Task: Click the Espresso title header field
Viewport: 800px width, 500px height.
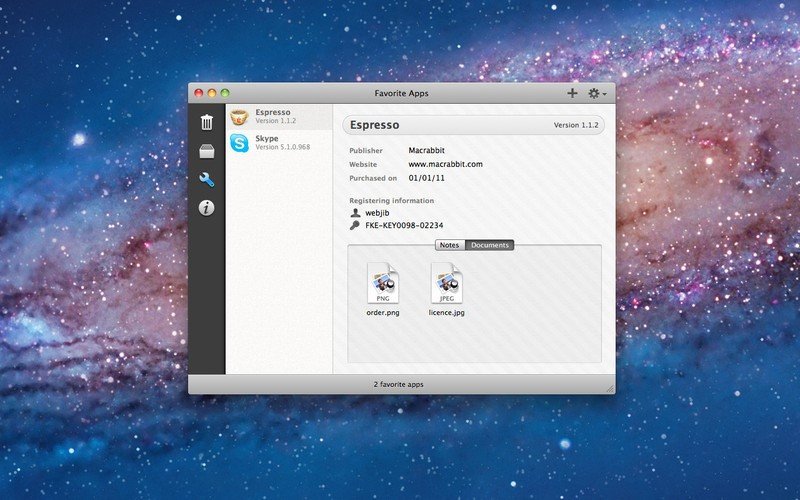Action: coord(473,125)
